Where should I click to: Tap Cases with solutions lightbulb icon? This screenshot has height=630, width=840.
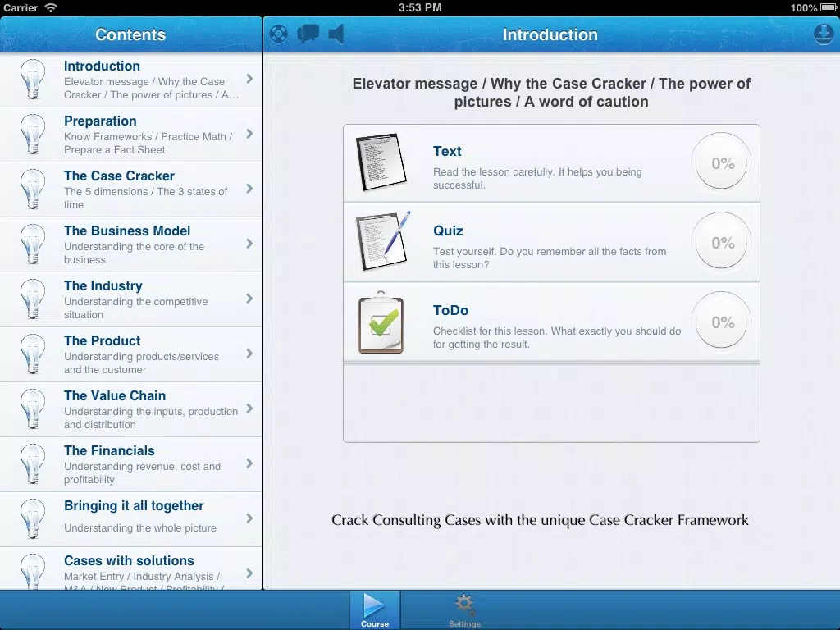point(33,571)
